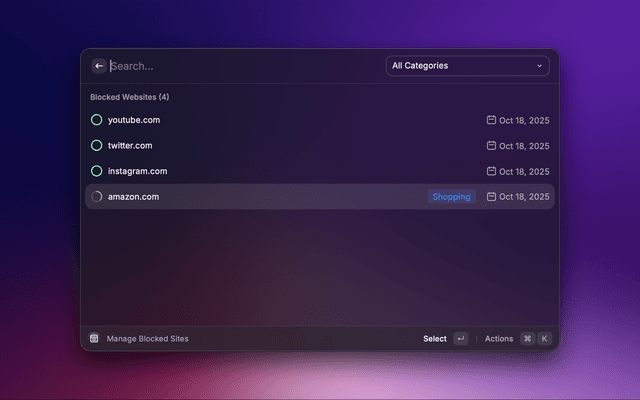
Task: Click the Enter key icon beside Select
Action: [x=460, y=339]
